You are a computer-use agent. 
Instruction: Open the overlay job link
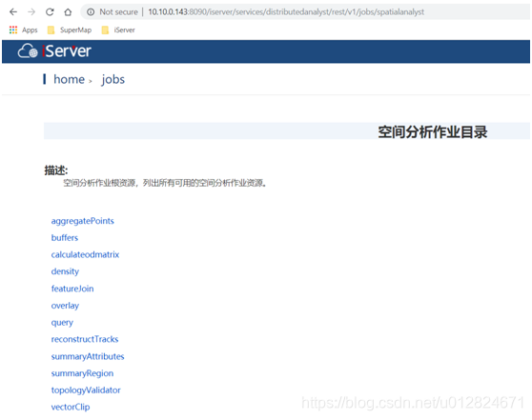(x=65, y=306)
